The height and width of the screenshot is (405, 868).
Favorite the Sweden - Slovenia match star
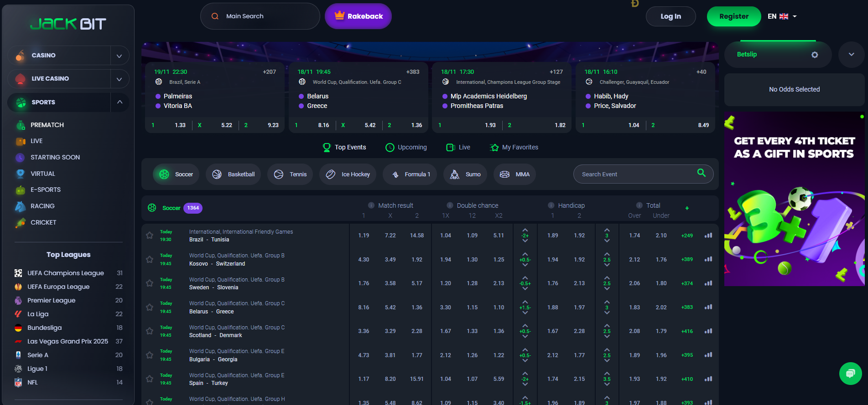click(149, 283)
